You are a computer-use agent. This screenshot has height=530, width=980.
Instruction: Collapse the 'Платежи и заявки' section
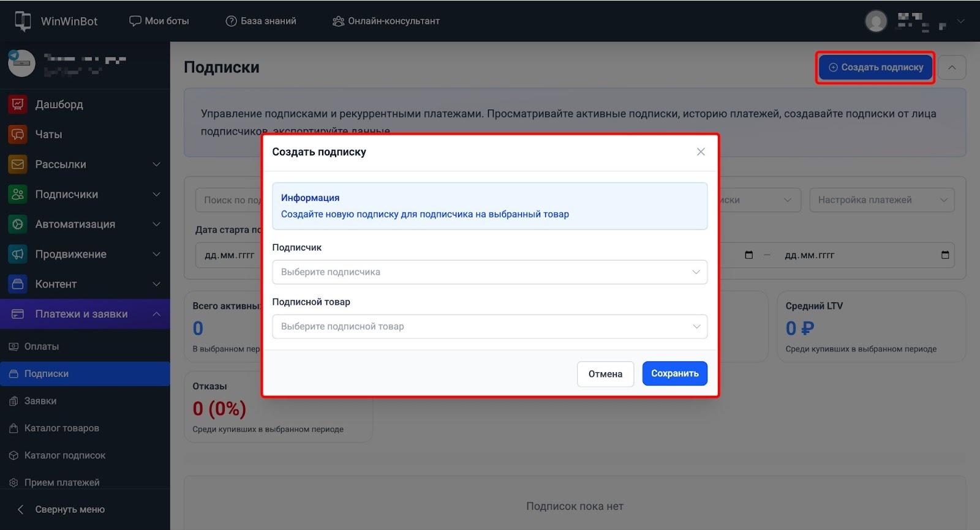pos(156,314)
